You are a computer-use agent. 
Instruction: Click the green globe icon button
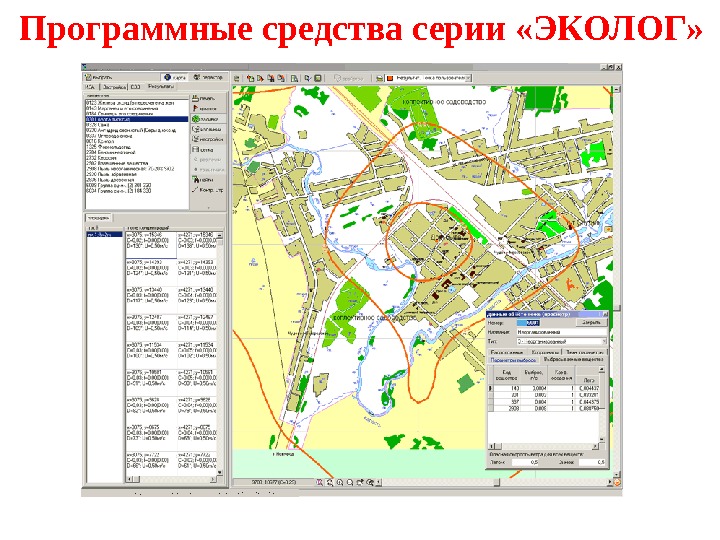pyautogui.click(x=208, y=119)
